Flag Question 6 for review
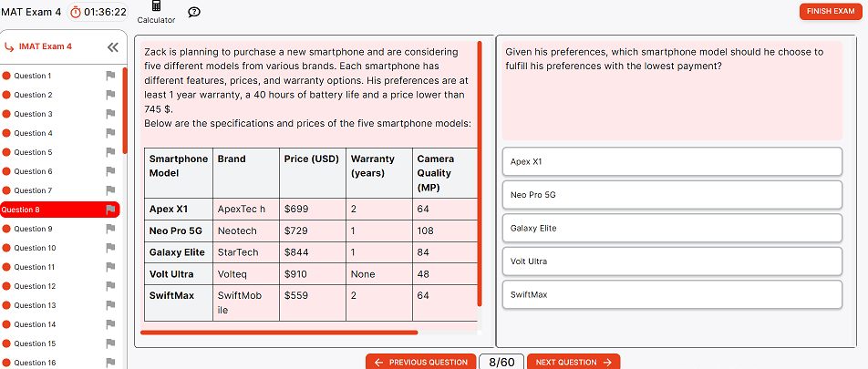868x369 pixels. coord(110,171)
